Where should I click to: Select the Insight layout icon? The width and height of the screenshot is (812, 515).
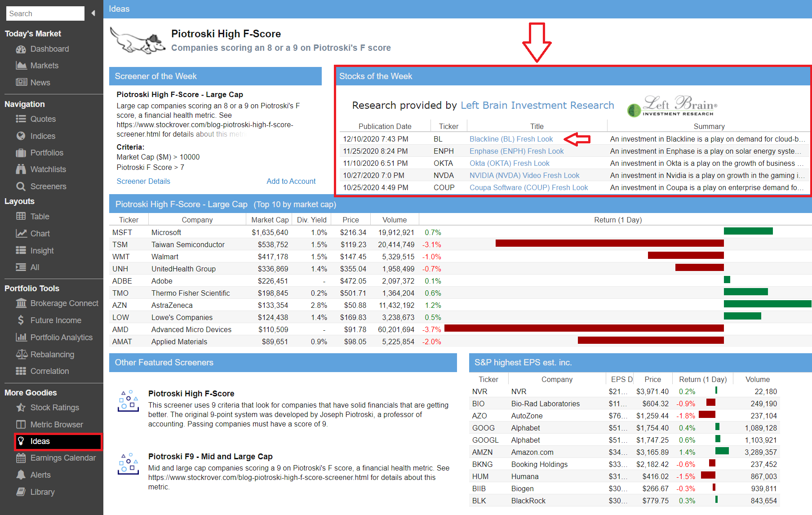(x=21, y=250)
